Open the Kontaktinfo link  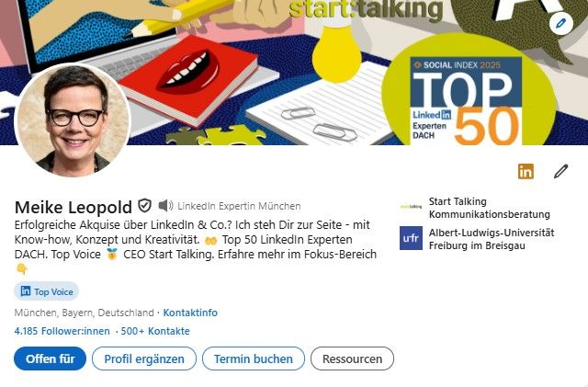[x=190, y=313]
